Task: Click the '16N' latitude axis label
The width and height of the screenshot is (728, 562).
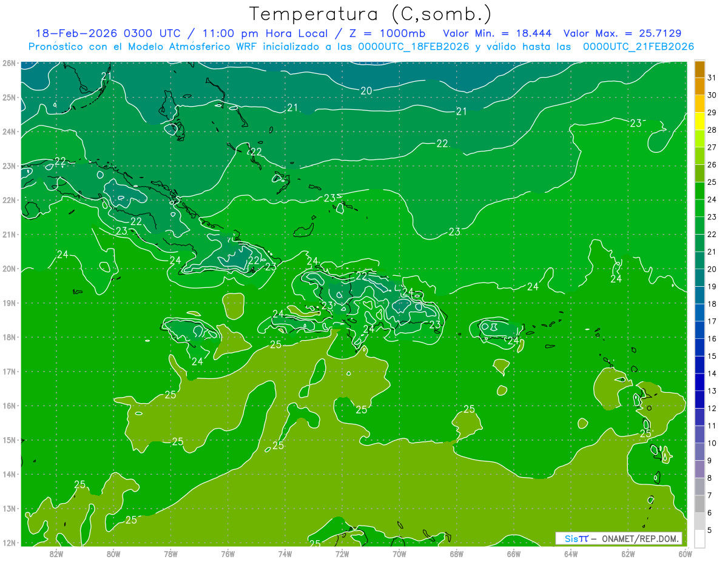Action: (8, 406)
